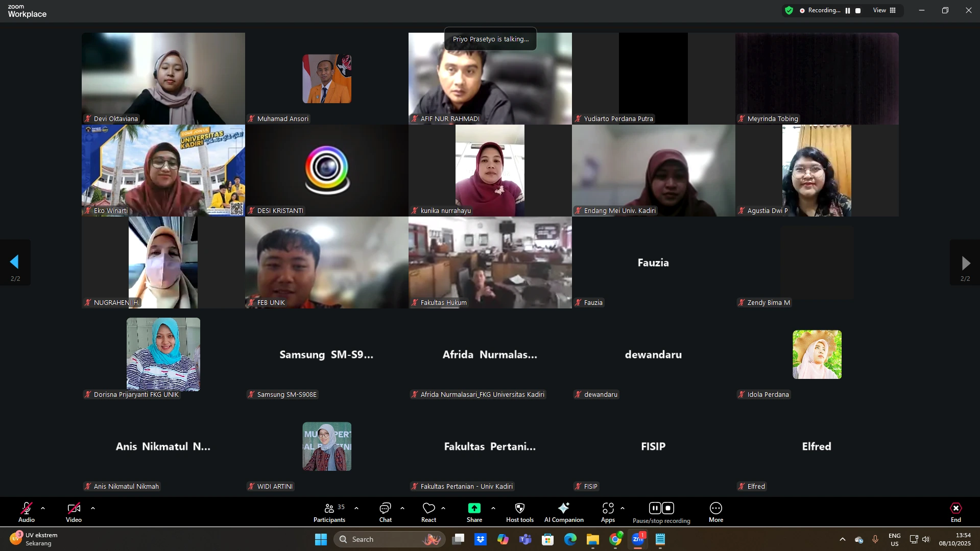980x551 pixels.
Task: Open the Apps panel
Action: (x=608, y=512)
